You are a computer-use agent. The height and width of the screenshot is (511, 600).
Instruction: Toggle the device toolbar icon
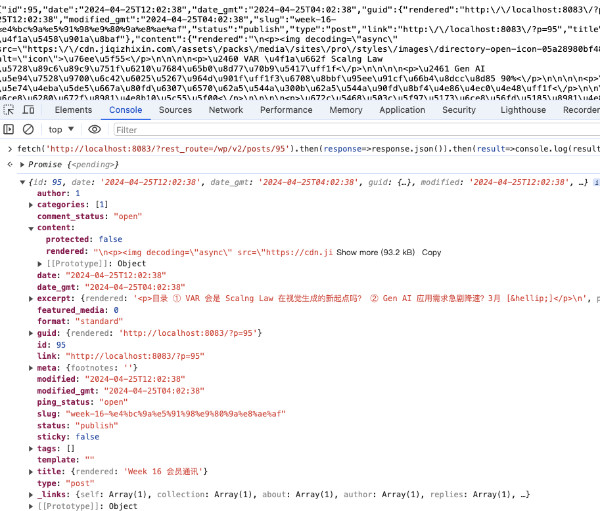(x=28, y=110)
